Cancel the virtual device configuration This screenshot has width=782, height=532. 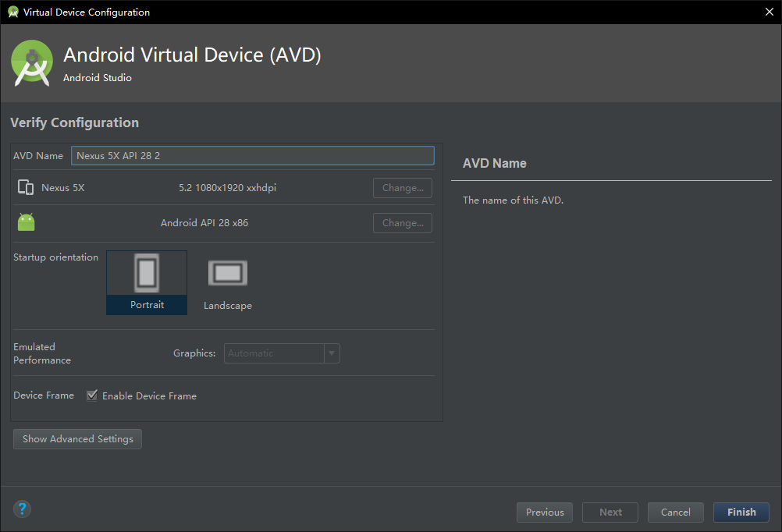click(676, 512)
